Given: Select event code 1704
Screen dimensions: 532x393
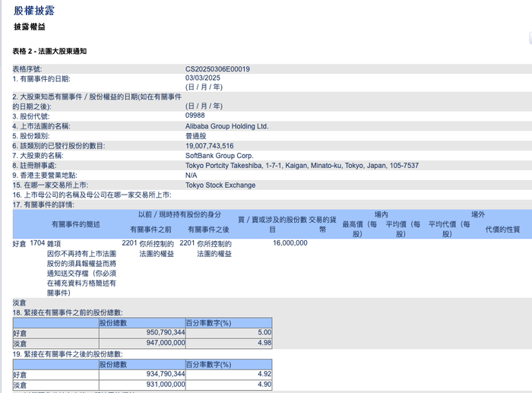Looking at the screenshot, I should point(37,243).
